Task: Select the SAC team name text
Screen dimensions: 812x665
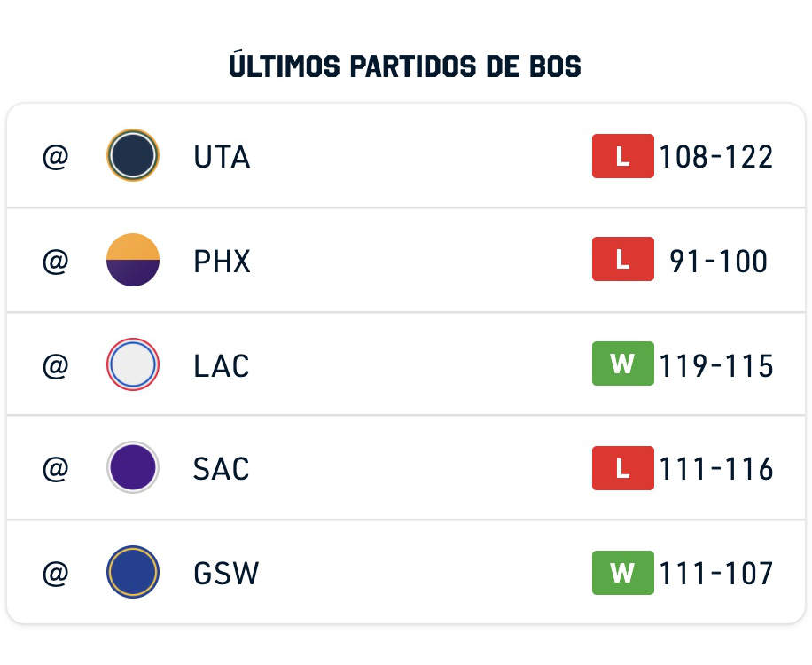Action: coord(221,469)
